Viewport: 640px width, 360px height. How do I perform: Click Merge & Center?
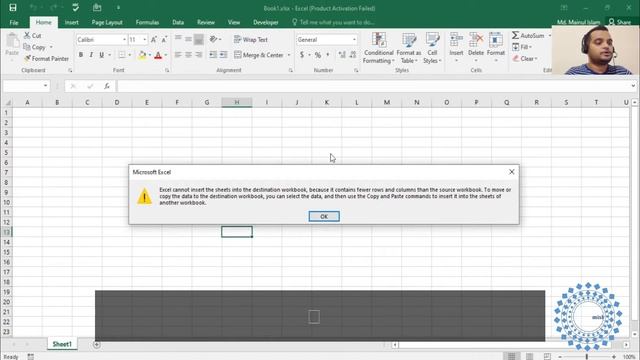point(259,55)
